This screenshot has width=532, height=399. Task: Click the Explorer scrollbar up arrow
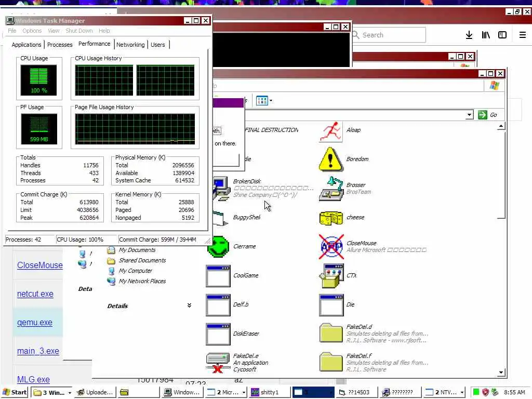coord(501,127)
